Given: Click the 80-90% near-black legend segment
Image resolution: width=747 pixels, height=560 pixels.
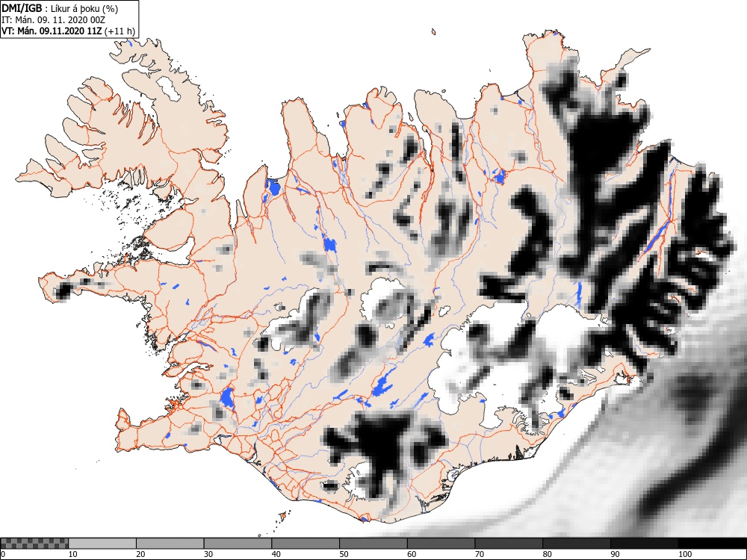Looking at the screenshot, I should (x=577, y=544).
